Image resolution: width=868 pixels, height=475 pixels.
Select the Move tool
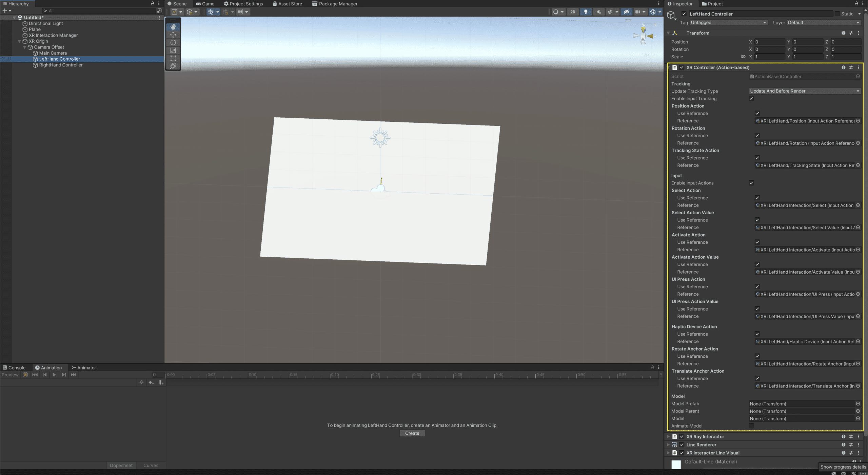point(173,35)
